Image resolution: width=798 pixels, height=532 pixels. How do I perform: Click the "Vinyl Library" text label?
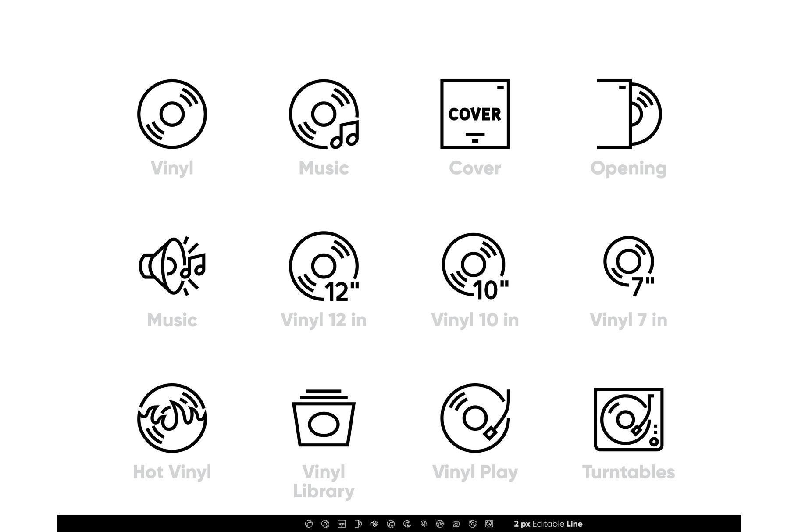pyautogui.click(x=324, y=482)
